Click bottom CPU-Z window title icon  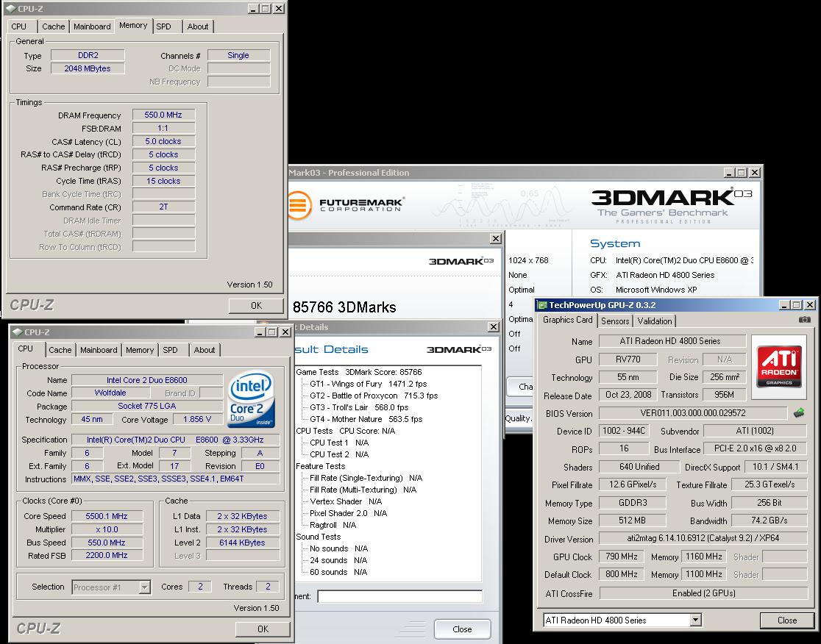pyautogui.click(x=17, y=332)
